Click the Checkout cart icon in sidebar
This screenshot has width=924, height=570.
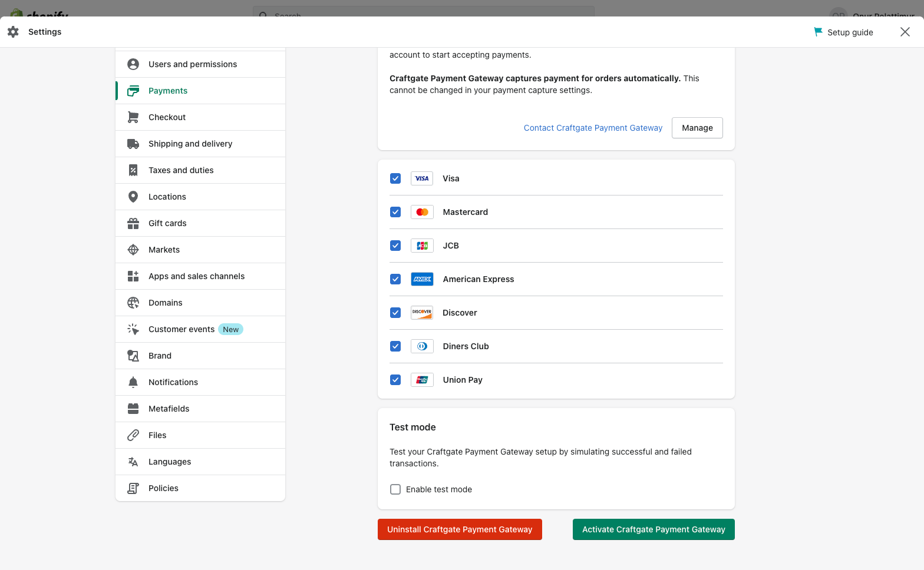[x=133, y=117]
